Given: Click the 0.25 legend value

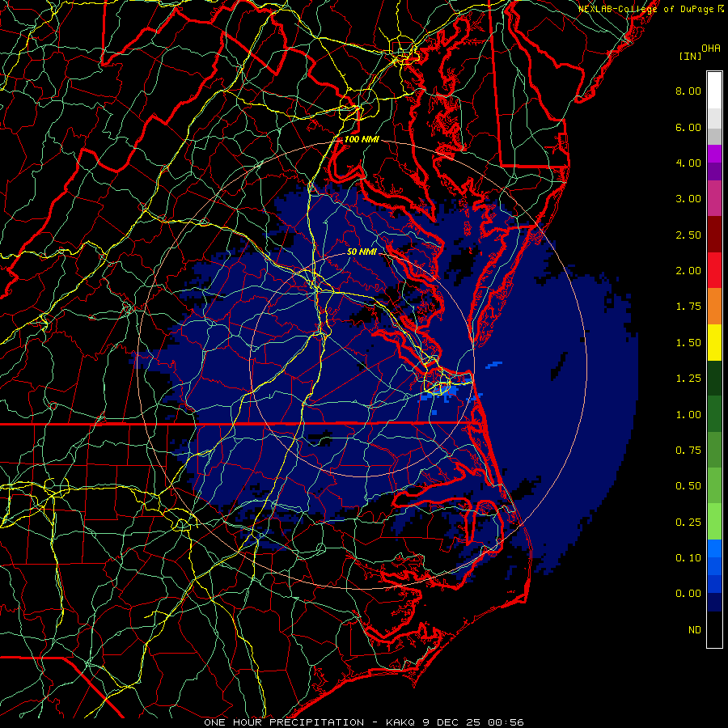Looking at the screenshot, I should [688, 523].
